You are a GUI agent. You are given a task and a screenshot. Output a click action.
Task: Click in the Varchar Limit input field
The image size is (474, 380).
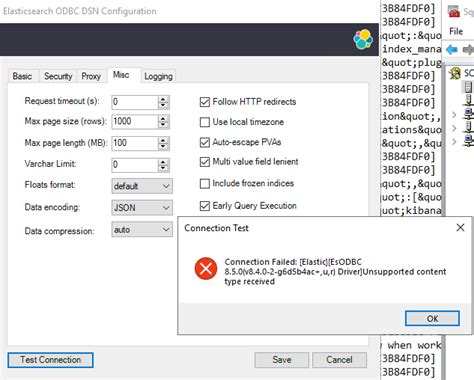(x=135, y=165)
